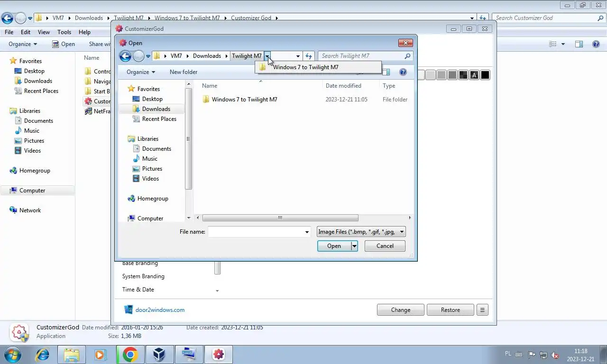The width and height of the screenshot is (607, 364).
Task: Click the Windows Media Player taskbar icon
Action: [100, 354]
